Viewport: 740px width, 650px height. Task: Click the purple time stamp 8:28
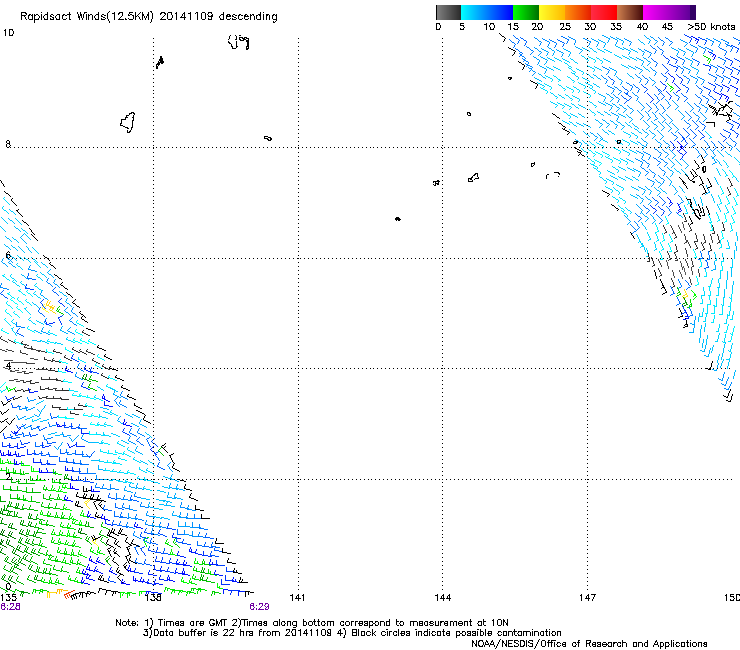coord(10,607)
